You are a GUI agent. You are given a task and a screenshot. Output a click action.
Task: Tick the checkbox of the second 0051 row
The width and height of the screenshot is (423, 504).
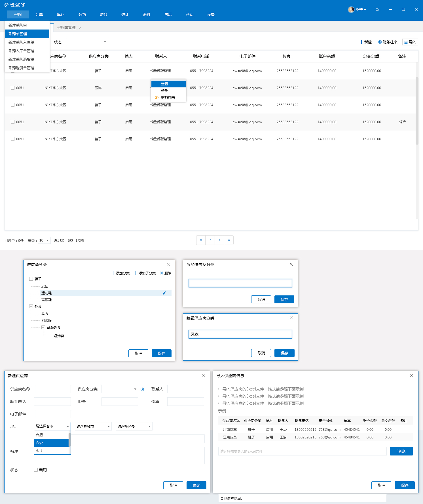(12, 105)
